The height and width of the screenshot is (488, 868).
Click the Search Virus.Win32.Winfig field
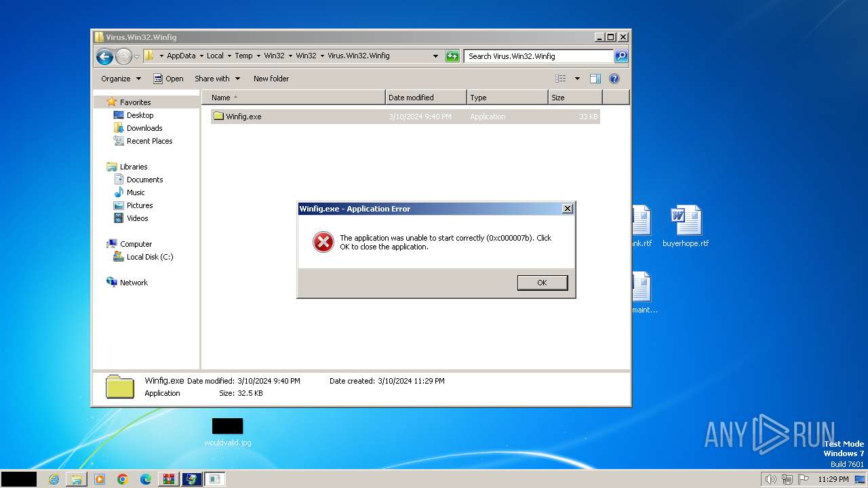538,56
